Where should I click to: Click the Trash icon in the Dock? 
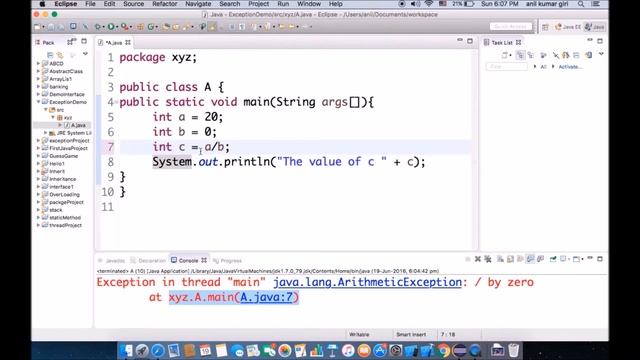513,350
